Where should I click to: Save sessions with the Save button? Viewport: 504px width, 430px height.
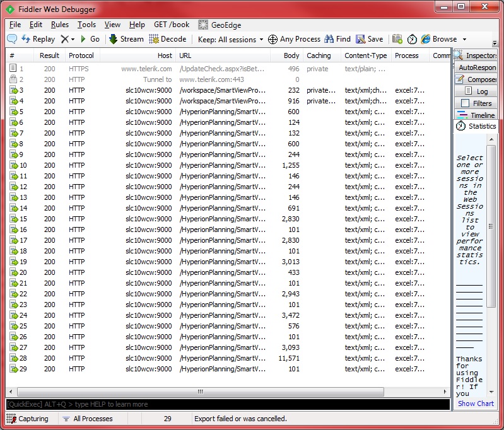click(369, 39)
